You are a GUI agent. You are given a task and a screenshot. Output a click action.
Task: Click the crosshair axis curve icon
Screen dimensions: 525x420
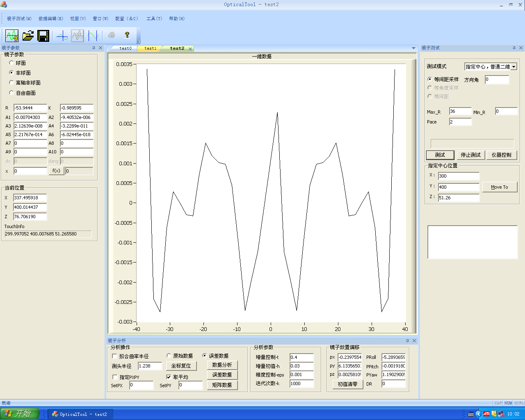pos(62,36)
